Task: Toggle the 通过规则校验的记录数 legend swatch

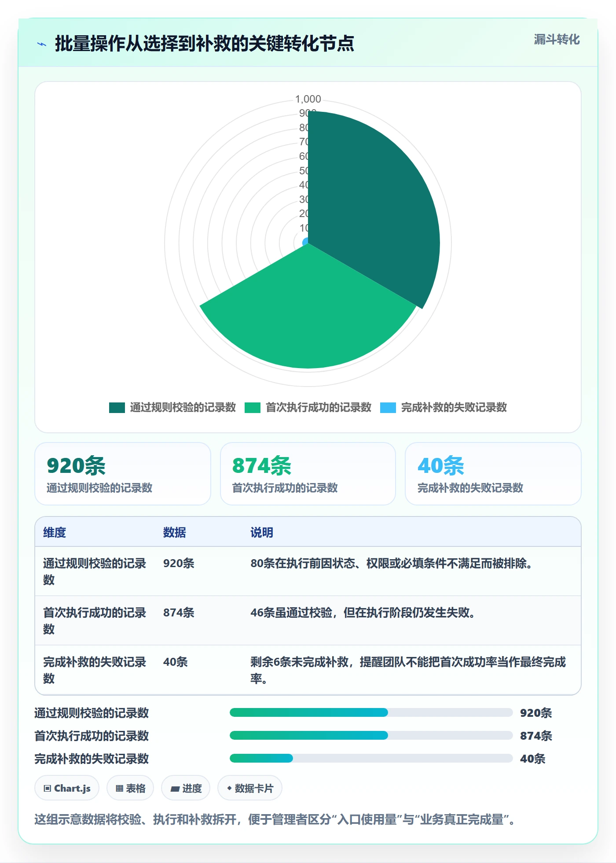Action: [117, 408]
